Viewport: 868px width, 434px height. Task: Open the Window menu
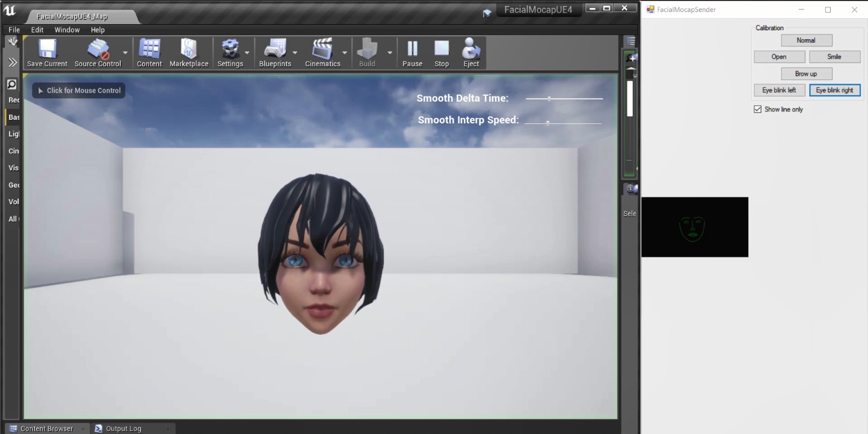pyautogui.click(x=67, y=29)
